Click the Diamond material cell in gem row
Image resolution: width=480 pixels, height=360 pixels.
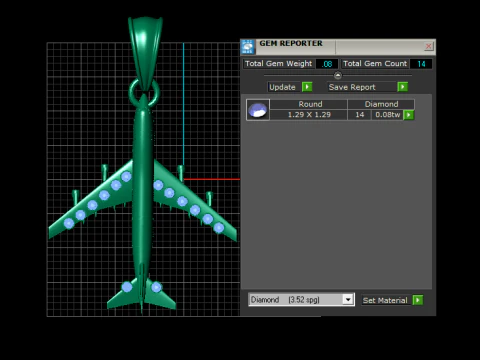[x=381, y=104]
